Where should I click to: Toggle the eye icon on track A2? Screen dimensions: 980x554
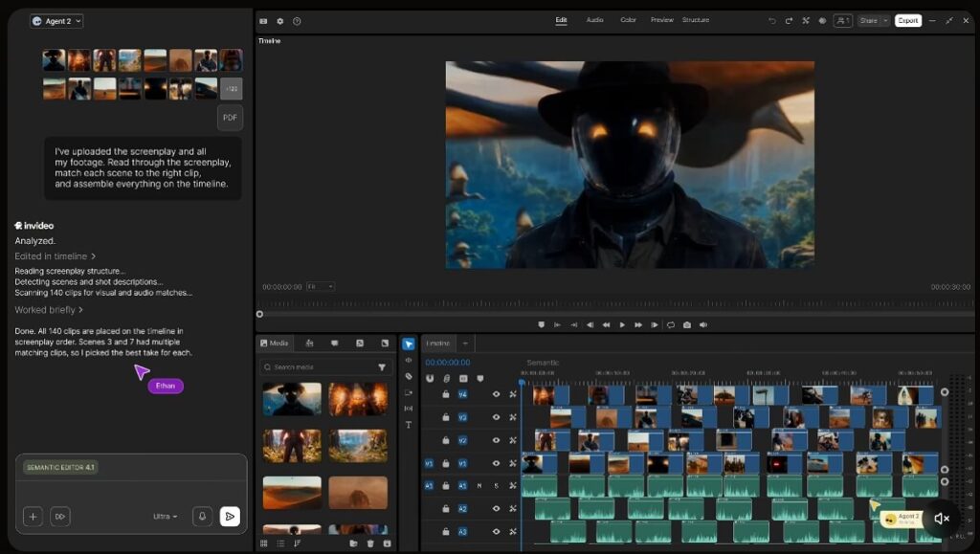pyautogui.click(x=497, y=508)
